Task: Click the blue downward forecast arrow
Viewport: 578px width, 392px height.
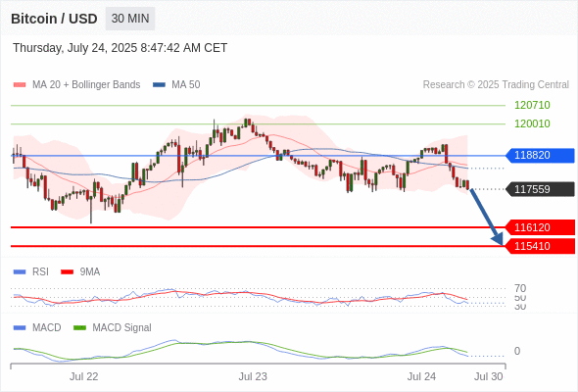Action: (x=487, y=218)
